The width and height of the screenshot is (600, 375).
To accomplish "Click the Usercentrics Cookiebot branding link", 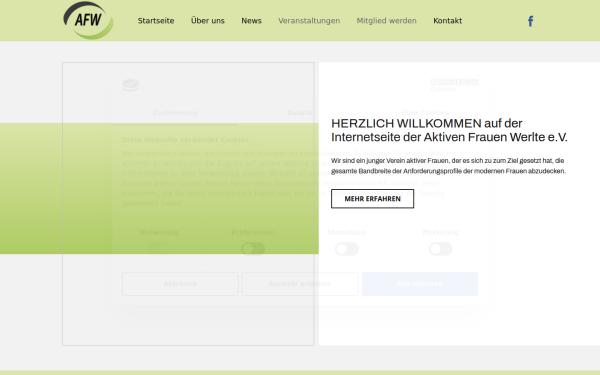I will 454,85.
